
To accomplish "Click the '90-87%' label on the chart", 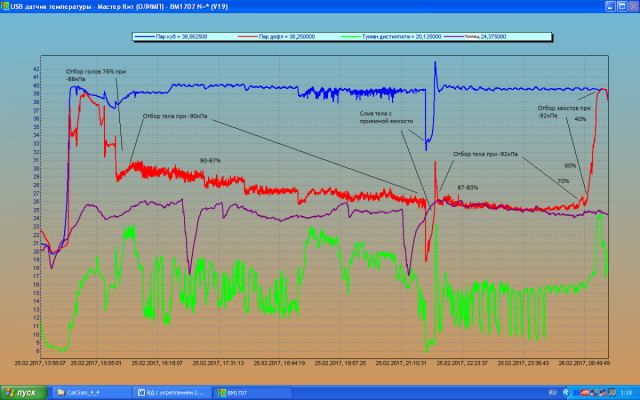I will click(x=210, y=160).
